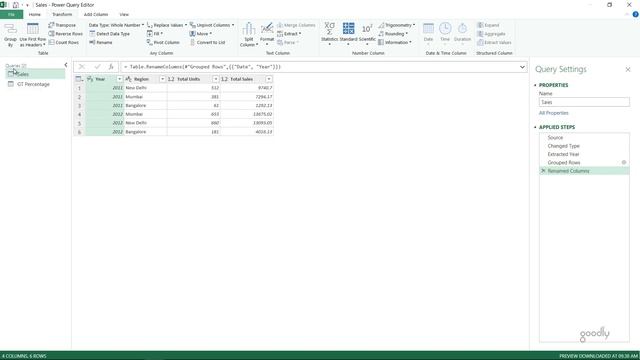Open Information dropdown
640x360 pixels.
(395, 42)
